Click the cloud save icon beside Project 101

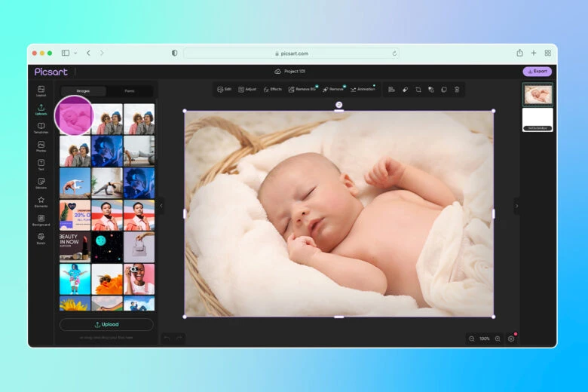click(277, 72)
